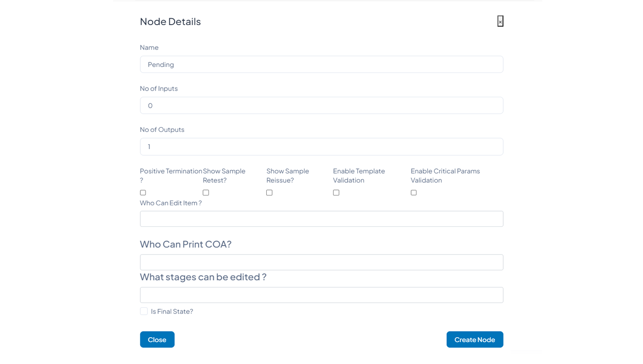Check the Is Final State checkbox

pyautogui.click(x=144, y=311)
